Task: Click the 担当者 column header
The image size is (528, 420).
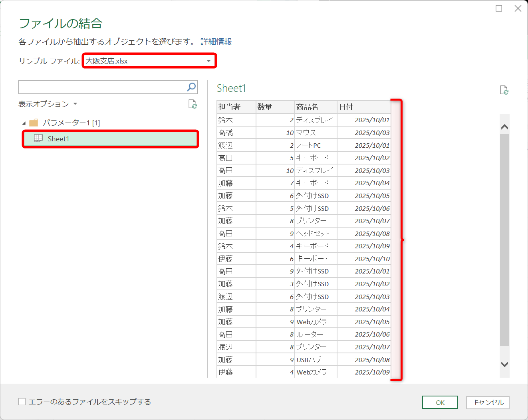Action: (230, 107)
